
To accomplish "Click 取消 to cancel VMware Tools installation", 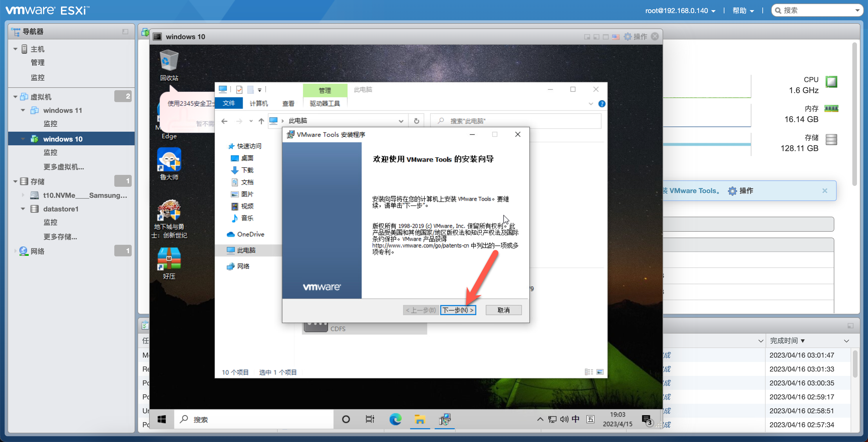I will pos(503,310).
